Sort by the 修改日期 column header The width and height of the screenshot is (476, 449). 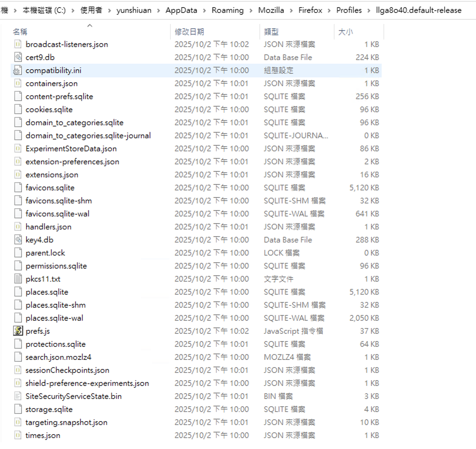[x=189, y=32]
